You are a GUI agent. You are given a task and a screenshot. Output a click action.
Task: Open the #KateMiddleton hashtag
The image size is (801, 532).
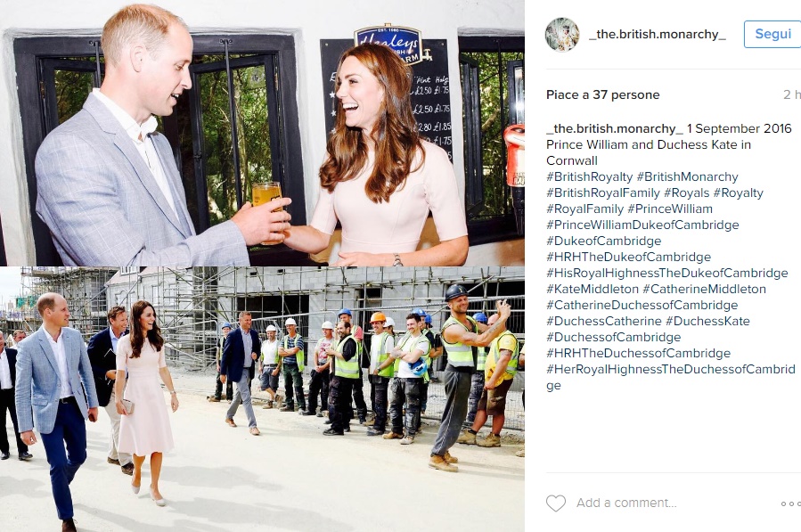point(593,290)
